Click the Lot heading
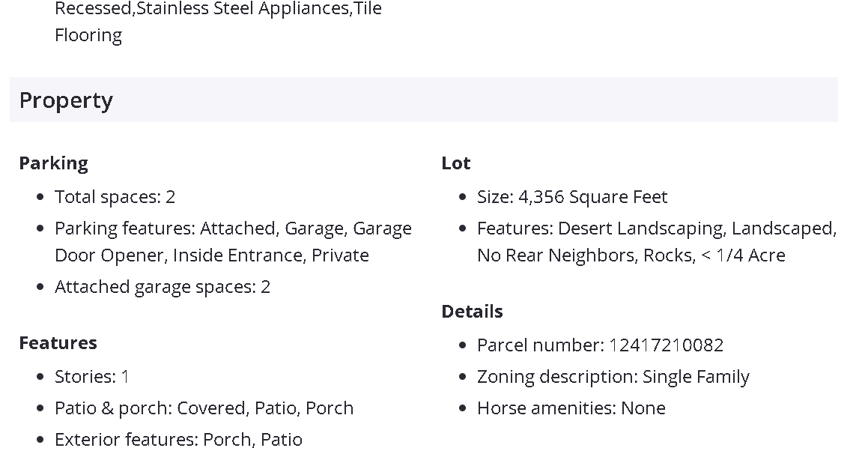Image resolution: width=868 pixels, height=457 pixels. click(456, 163)
